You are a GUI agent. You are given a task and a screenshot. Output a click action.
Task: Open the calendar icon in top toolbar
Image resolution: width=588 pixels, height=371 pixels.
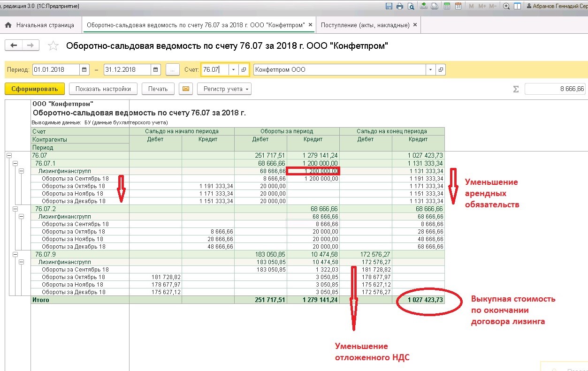point(458,6)
